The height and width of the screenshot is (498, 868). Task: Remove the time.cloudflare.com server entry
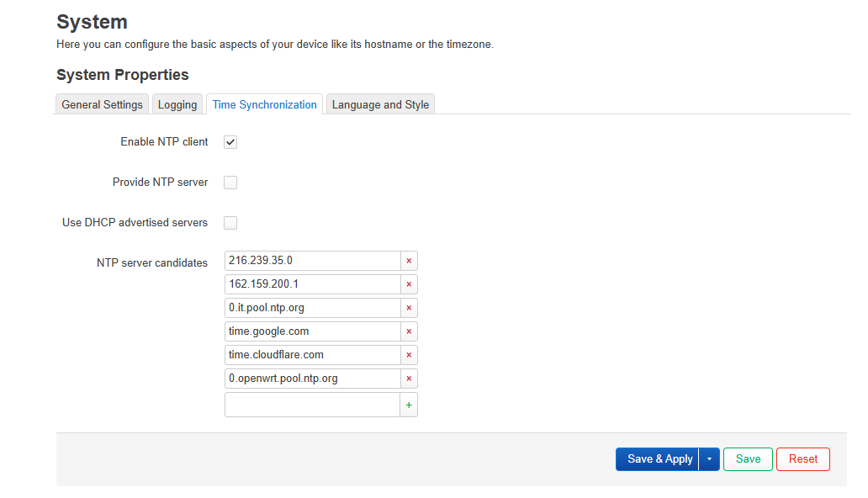click(x=409, y=355)
